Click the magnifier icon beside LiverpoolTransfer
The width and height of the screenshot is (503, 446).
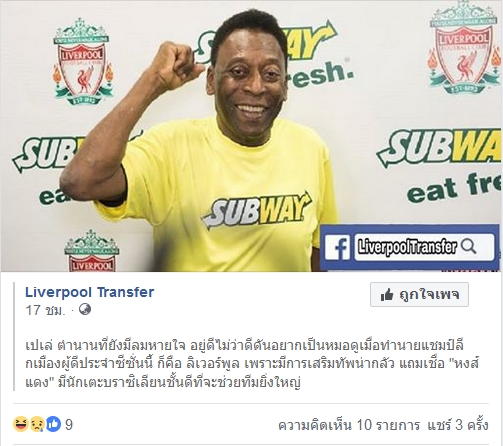[468, 246]
